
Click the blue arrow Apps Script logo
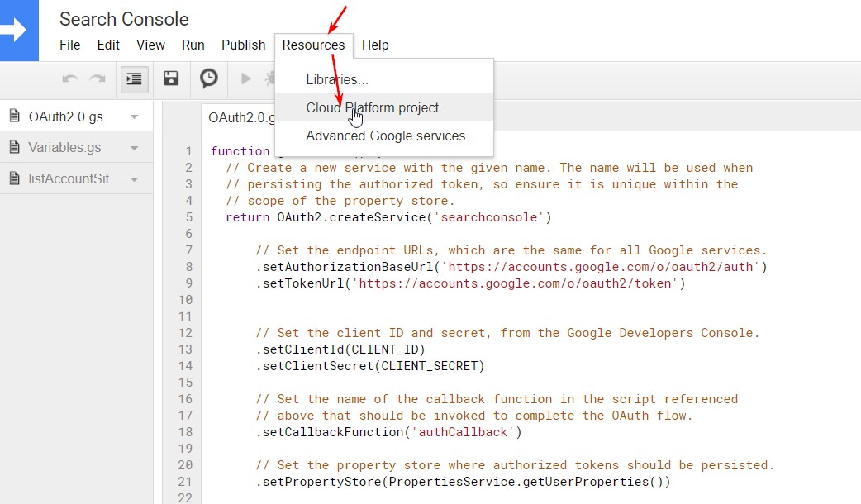click(x=19, y=31)
